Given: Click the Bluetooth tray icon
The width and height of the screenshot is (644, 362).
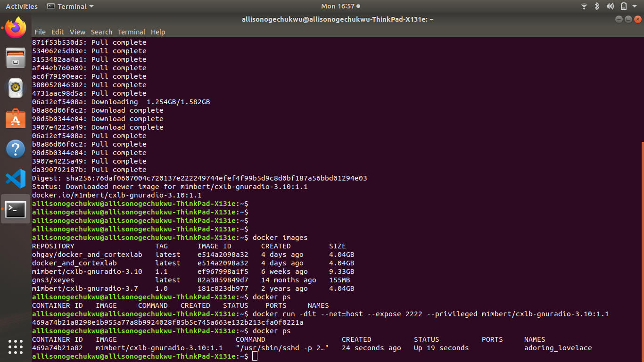Looking at the screenshot, I should click(x=597, y=7).
